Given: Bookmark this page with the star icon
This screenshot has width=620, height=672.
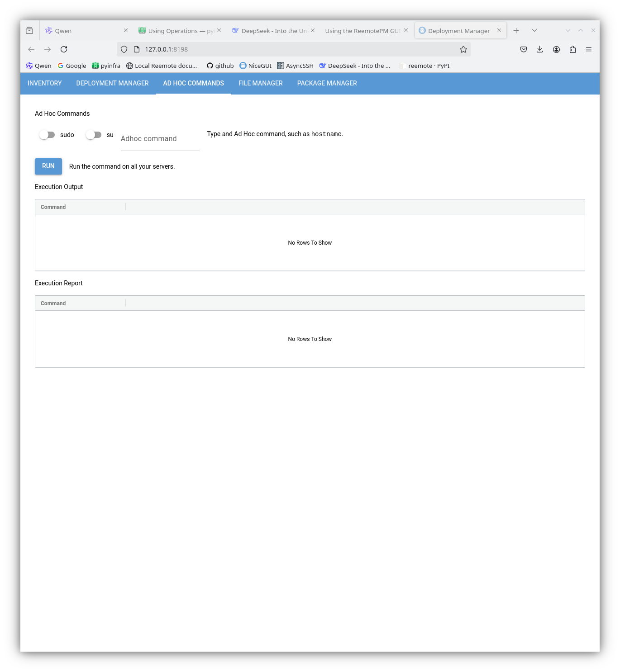Looking at the screenshot, I should [x=463, y=49].
